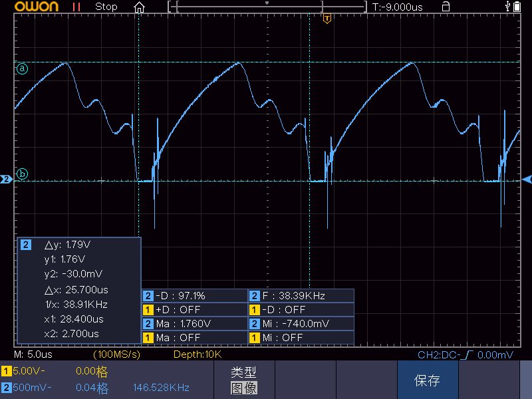Screen dimensions: 532x399
Task: Click the M: 5.0us timebase readout
Action: [33, 354]
